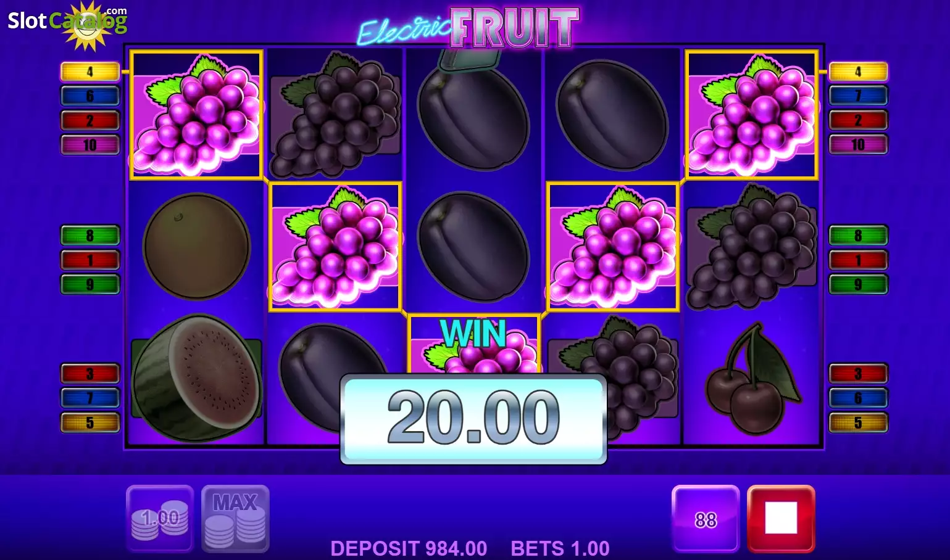Screen dimensions: 950x560
Task: Click blue payline 7 on right side
Action: [x=858, y=96]
